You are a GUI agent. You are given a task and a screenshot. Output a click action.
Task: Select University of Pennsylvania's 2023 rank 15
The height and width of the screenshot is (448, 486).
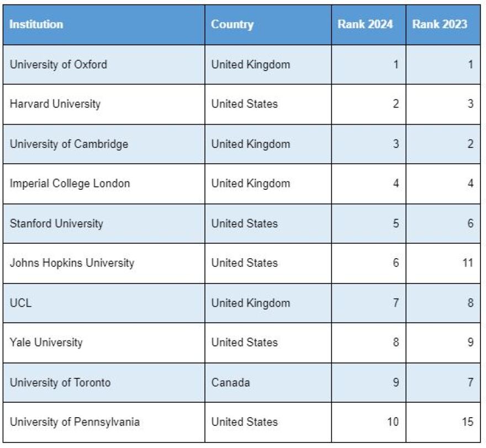click(467, 422)
